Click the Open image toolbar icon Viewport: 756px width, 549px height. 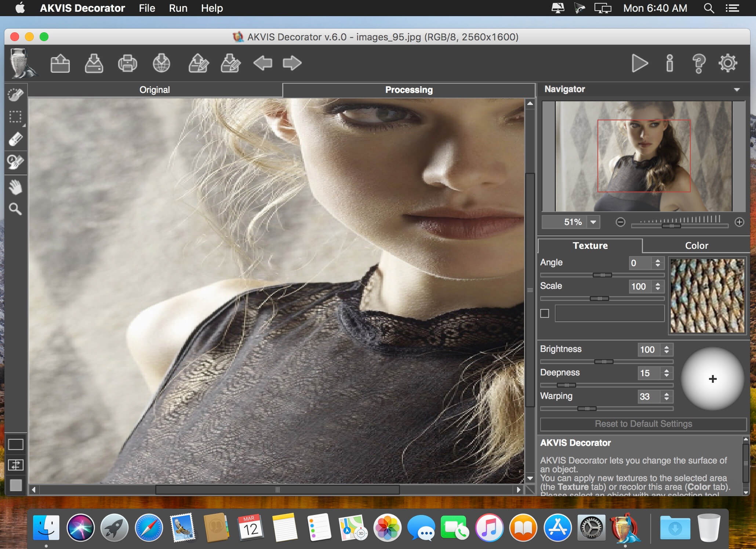[60, 63]
